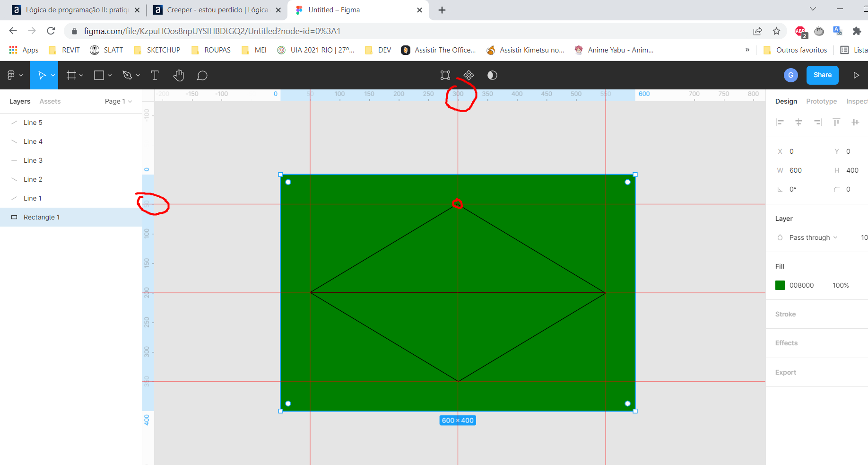Open the browser extensions puzzle icon
Screen dimensions: 868x465
[857, 31]
